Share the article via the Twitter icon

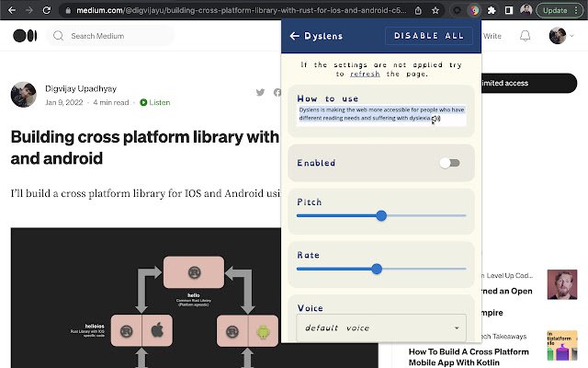260,92
